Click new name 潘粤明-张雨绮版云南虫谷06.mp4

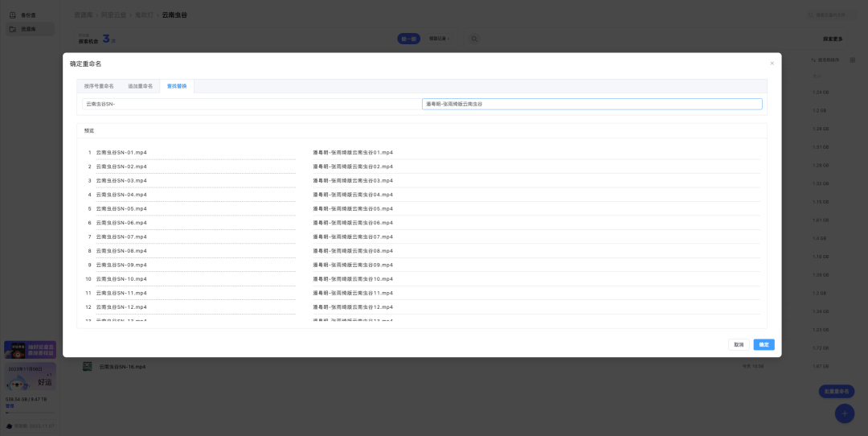353,223
